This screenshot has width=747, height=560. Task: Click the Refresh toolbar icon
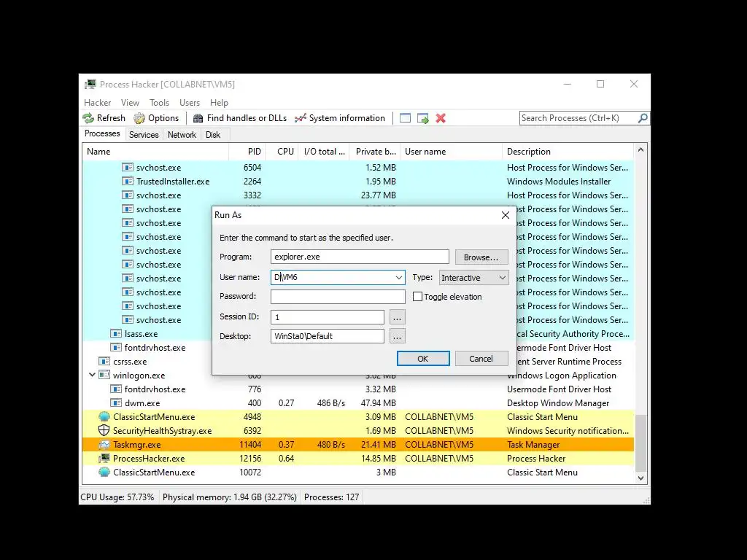click(x=88, y=118)
